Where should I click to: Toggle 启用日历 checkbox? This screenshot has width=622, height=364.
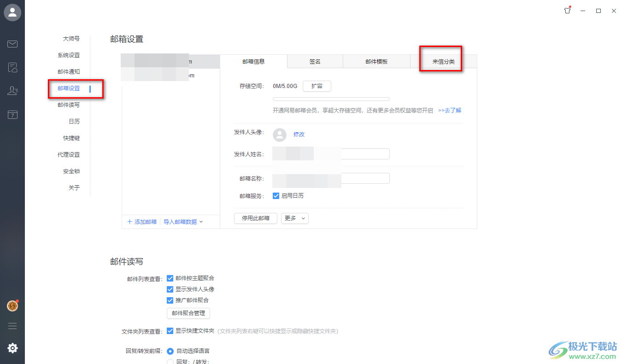276,196
